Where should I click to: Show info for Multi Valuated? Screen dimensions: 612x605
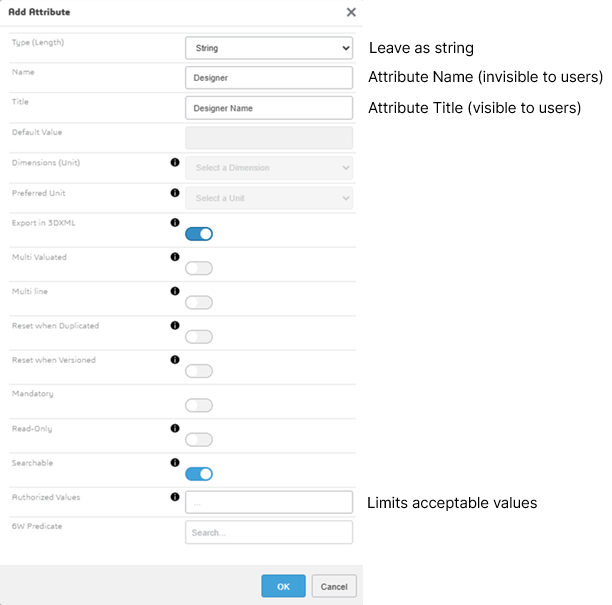pyautogui.click(x=175, y=257)
